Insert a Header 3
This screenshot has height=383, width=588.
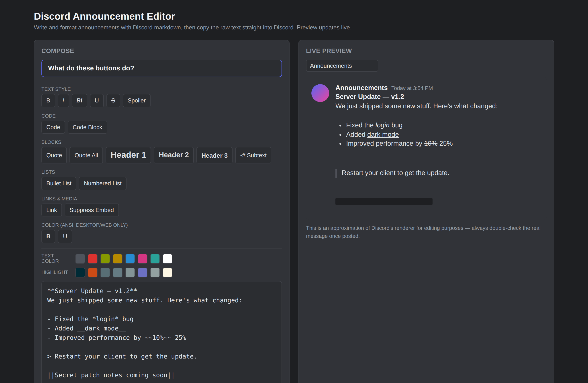point(214,155)
